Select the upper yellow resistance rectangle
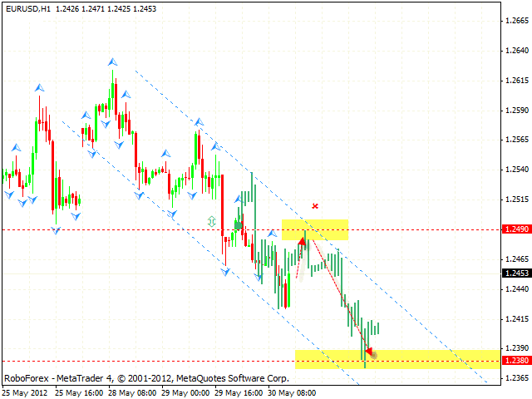This screenshot has width=532, height=399. pos(315,229)
